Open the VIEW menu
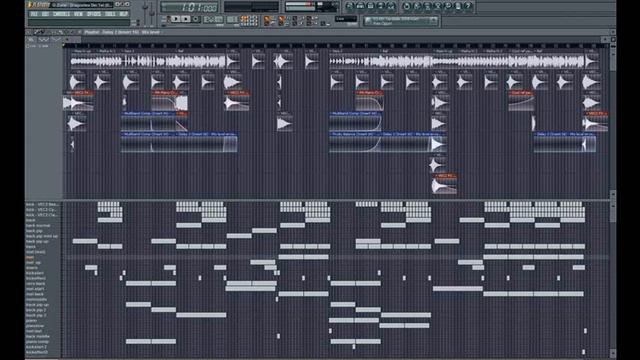640x360 pixels. [x=78, y=14]
